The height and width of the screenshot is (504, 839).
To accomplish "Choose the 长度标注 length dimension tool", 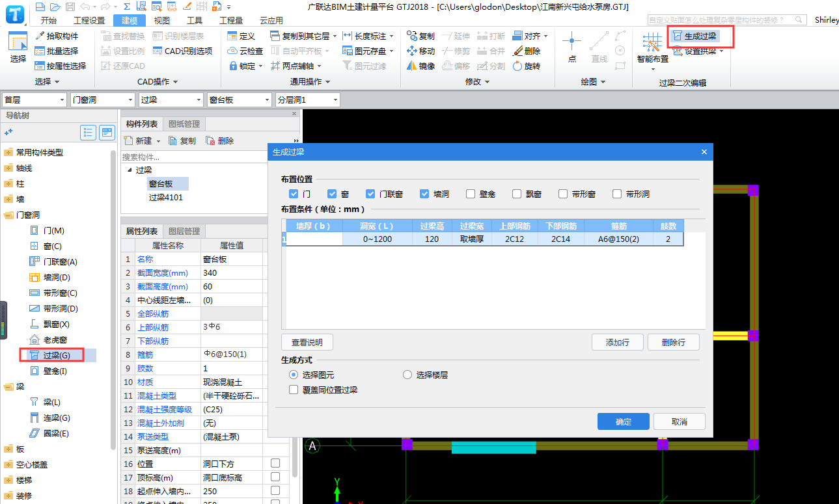I will (368, 36).
